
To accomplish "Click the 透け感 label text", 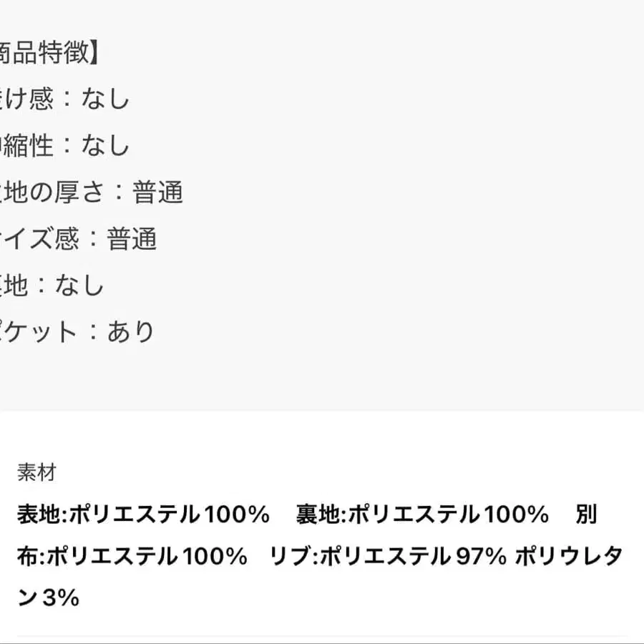I will click(27, 99).
